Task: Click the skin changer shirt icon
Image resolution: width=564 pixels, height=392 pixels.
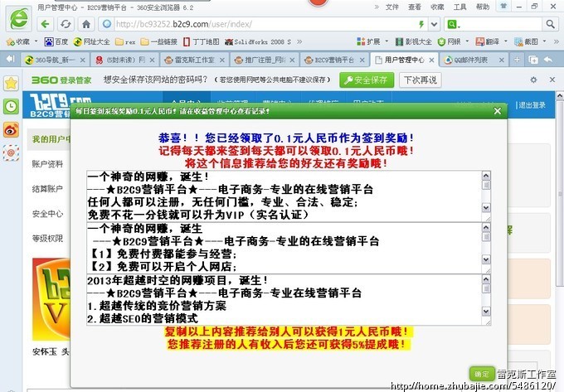Action: [503, 6]
